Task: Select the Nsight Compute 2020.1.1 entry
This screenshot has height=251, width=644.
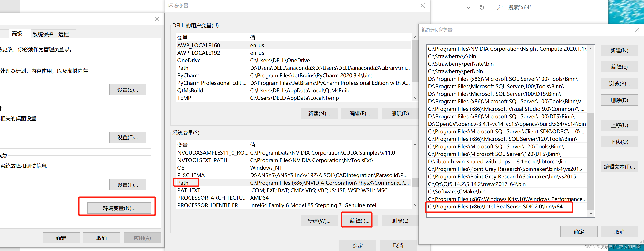Action: [507, 49]
